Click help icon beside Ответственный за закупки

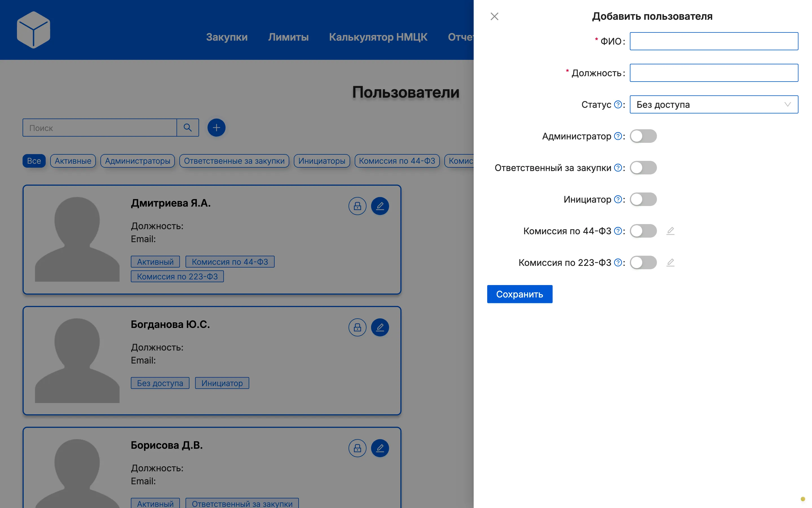(x=618, y=168)
